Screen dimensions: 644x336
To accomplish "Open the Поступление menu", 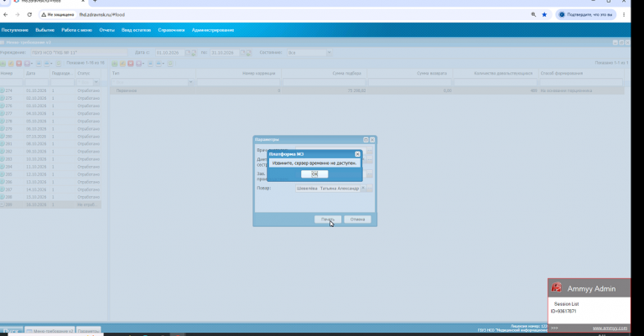I will coord(15,30).
